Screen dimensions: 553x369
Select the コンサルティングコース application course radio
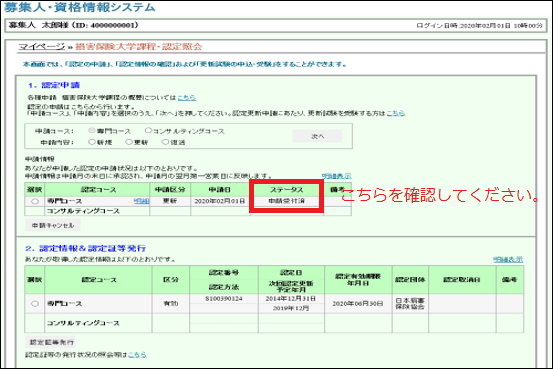148,131
